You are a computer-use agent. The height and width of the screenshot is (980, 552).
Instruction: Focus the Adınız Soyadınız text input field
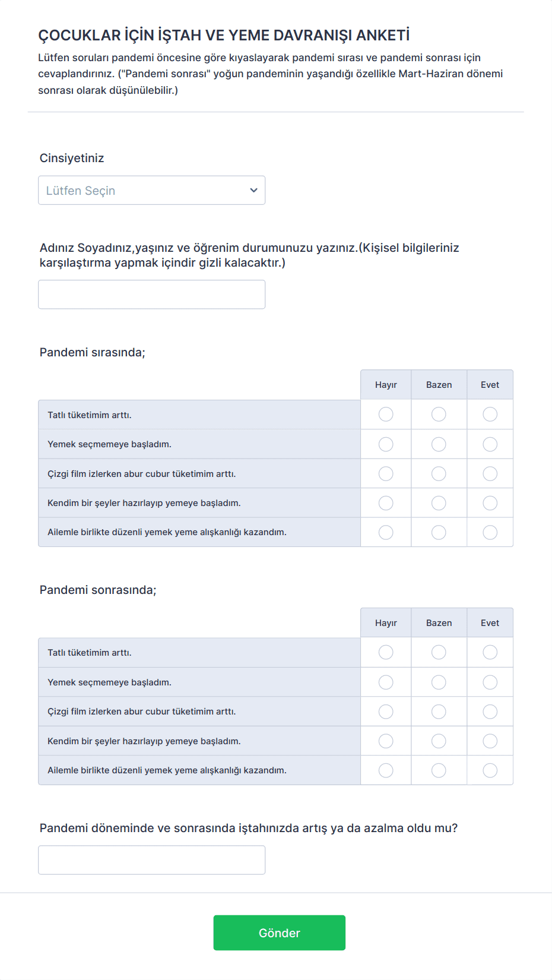151,295
